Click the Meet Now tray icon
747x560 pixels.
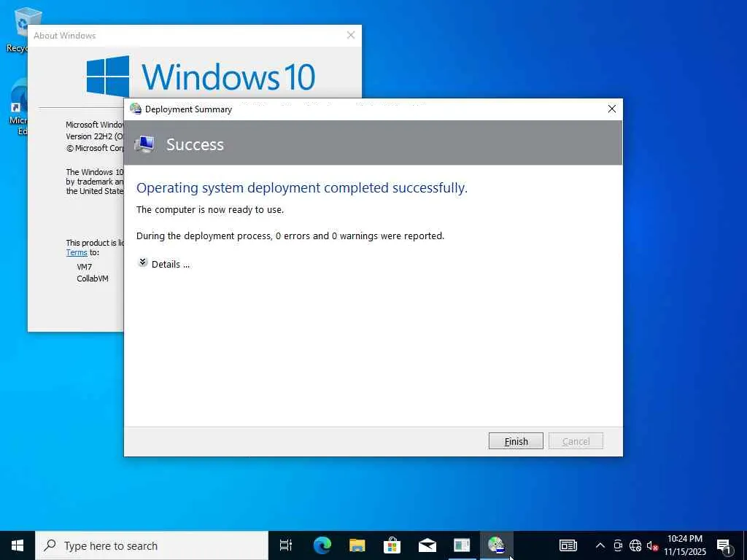pos(618,545)
